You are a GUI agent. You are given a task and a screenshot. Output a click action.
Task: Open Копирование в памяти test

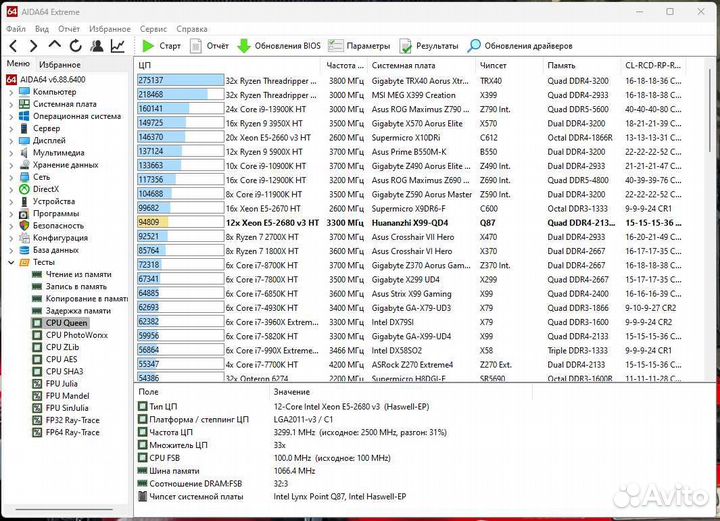click(80, 299)
